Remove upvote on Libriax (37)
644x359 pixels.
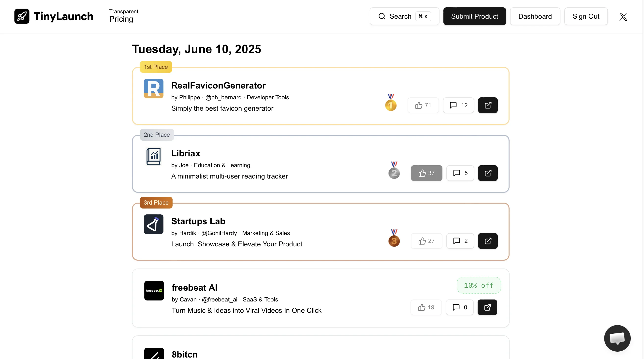[426, 173]
